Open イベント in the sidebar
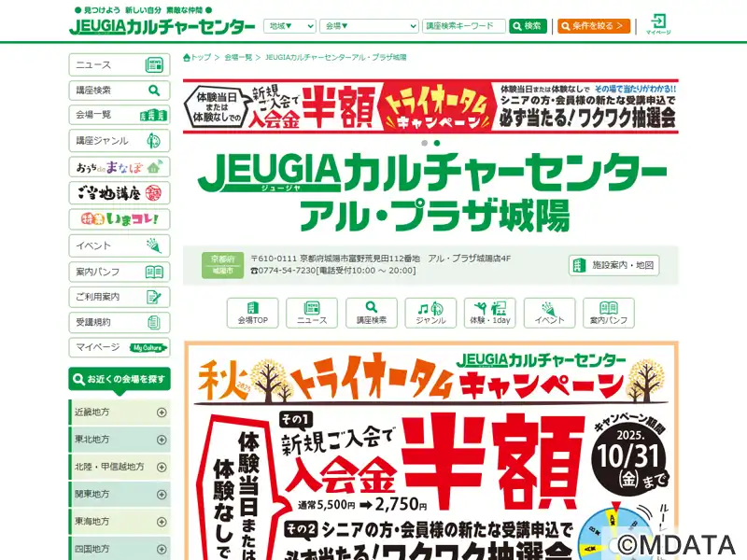747x560 pixels. [x=120, y=245]
